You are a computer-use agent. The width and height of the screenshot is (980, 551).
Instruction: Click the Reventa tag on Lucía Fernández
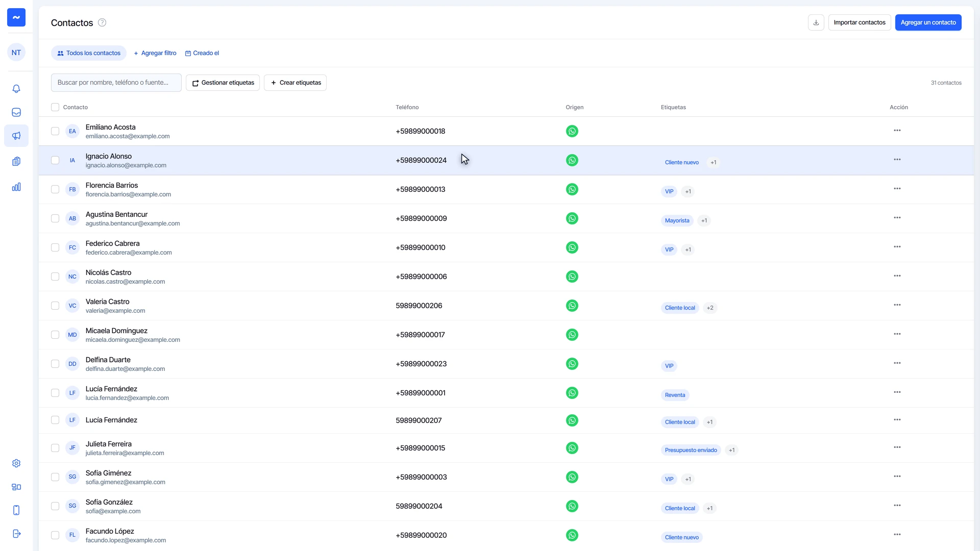click(675, 395)
